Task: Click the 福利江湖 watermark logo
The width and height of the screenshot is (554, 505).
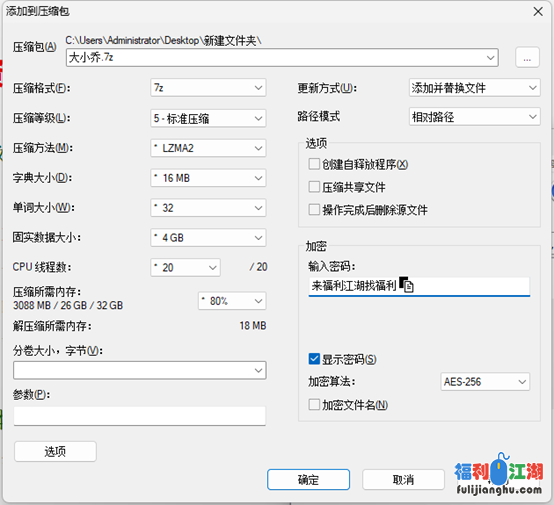Action: (499, 474)
